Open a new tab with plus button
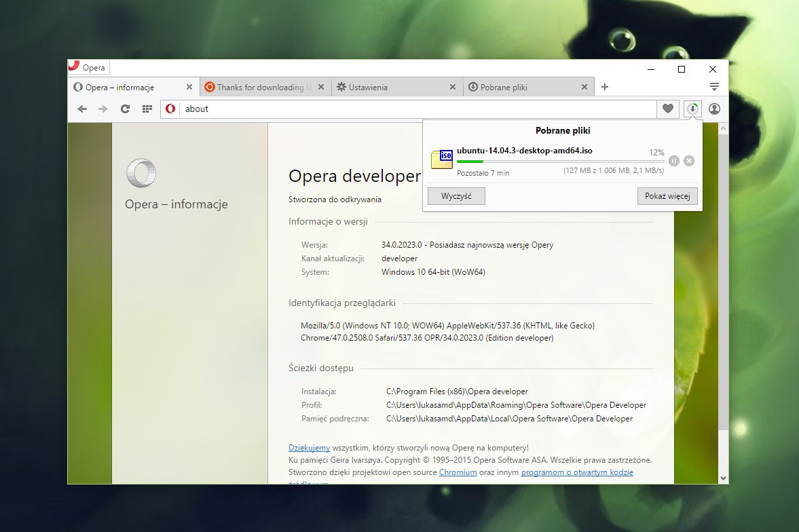 (605, 87)
